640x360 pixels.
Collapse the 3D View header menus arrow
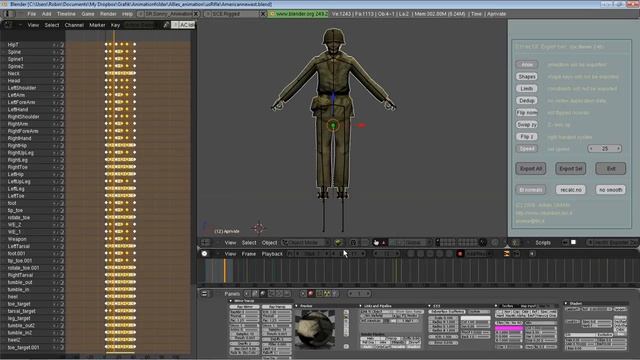[x=217, y=242]
